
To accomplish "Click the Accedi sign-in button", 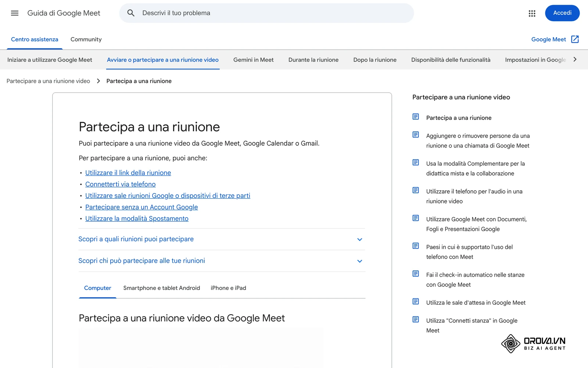I will pyautogui.click(x=562, y=13).
